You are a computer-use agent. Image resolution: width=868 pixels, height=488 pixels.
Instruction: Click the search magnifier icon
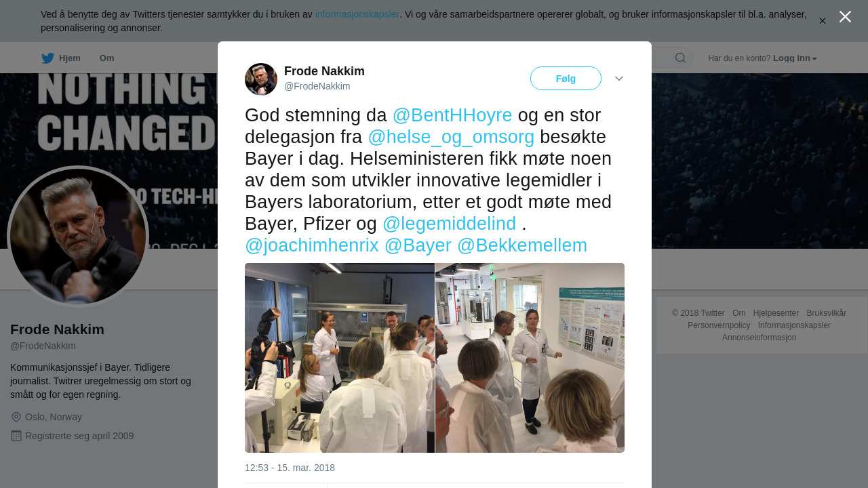pos(680,58)
